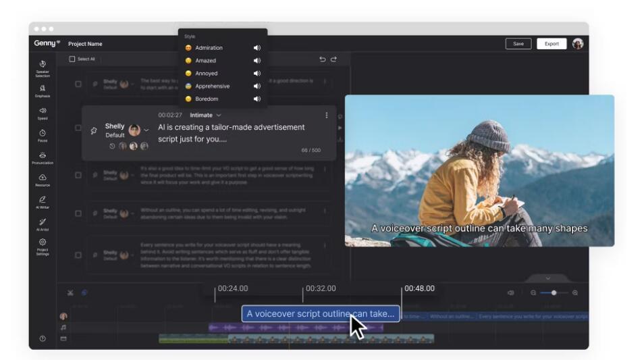This screenshot has width=644, height=360.
Task: Select the speaker avatar track icon in timeline
Action: [63, 316]
